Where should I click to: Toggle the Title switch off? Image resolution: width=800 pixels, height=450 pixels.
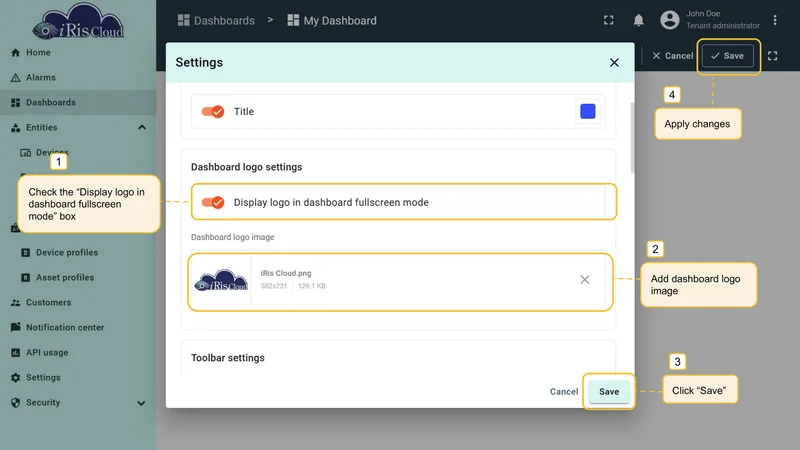pos(213,111)
